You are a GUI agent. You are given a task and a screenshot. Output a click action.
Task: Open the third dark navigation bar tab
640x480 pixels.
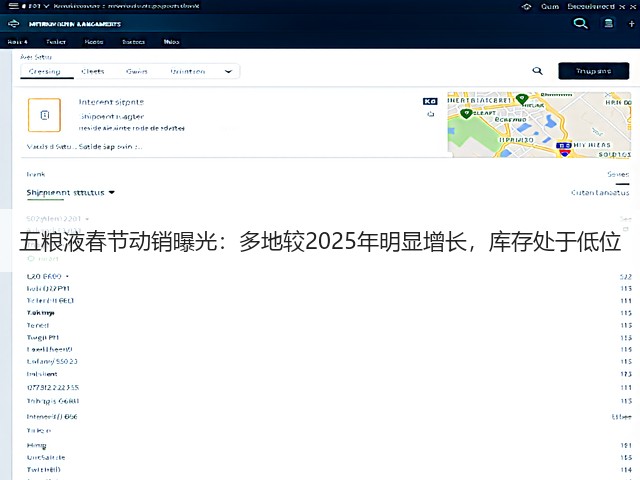tap(94, 42)
